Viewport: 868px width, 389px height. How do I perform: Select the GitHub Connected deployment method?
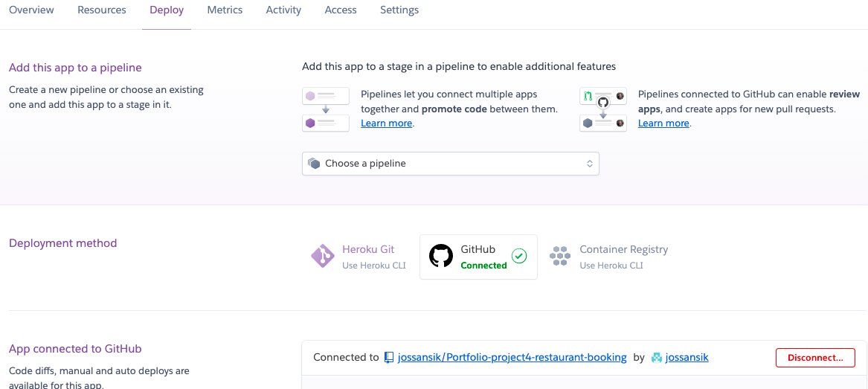(478, 257)
